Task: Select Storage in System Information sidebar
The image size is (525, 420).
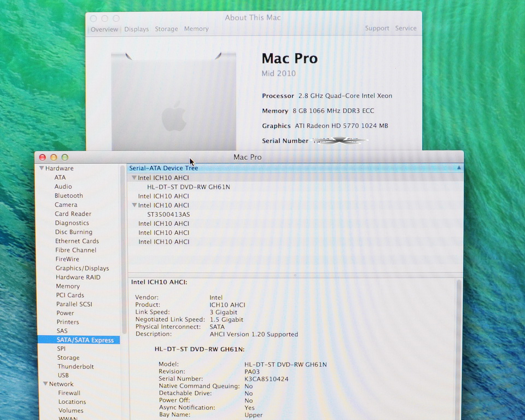Action: (68, 358)
